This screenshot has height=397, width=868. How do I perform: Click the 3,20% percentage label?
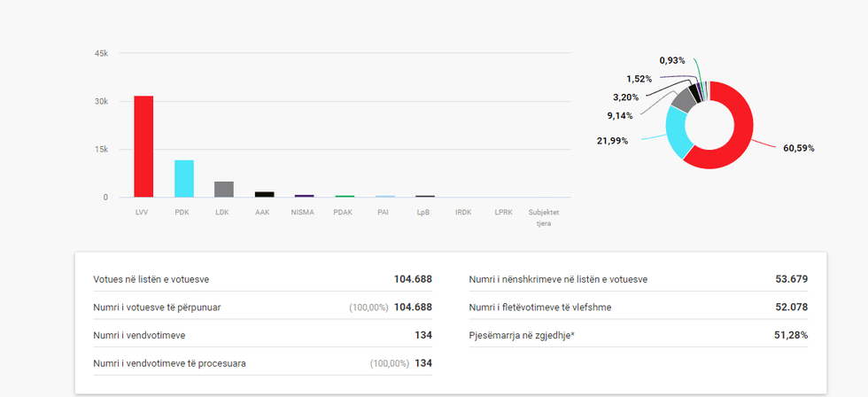625,97
